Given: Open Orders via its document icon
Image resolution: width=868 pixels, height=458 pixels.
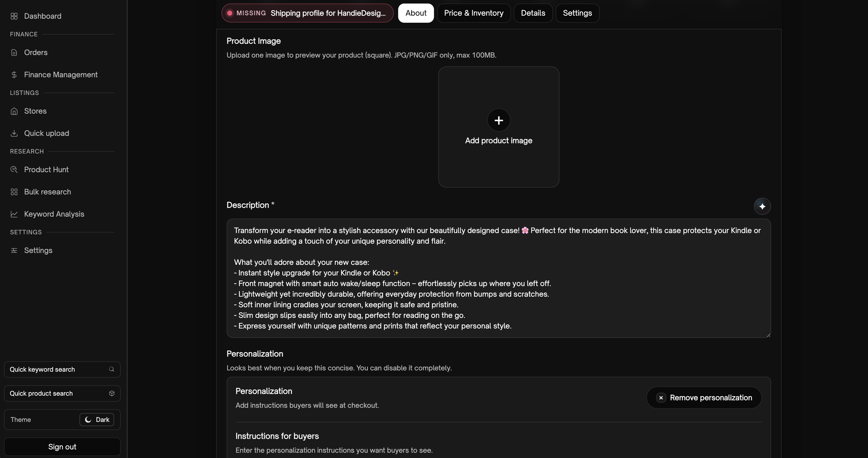Looking at the screenshot, I should point(14,53).
